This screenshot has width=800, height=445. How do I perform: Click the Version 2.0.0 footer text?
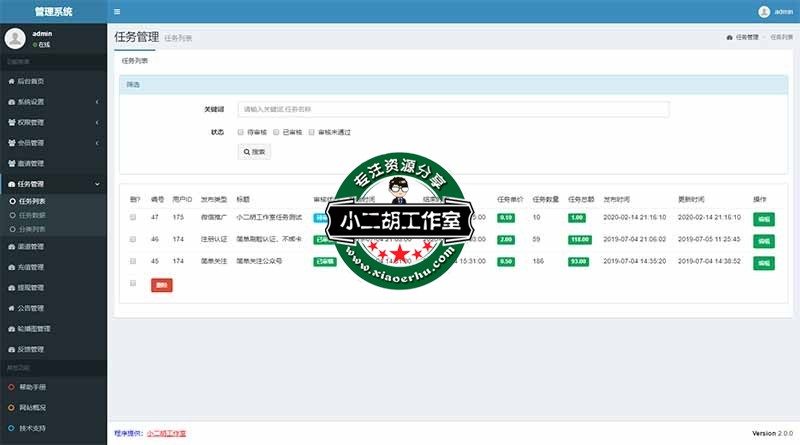tap(772, 433)
